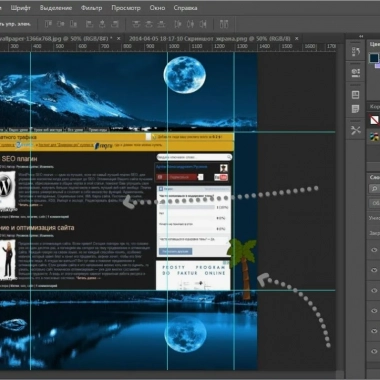Screen dimensions: 380x380
Task: Open the Шрифт menu
Action: click(20, 8)
